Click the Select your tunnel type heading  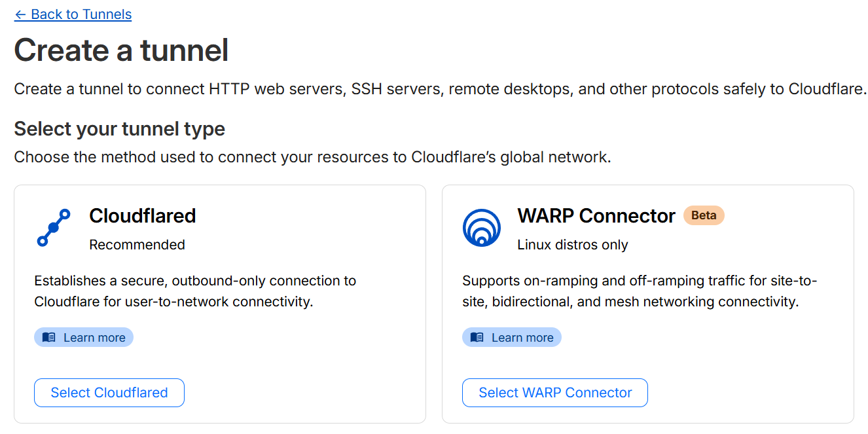click(119, 128)
